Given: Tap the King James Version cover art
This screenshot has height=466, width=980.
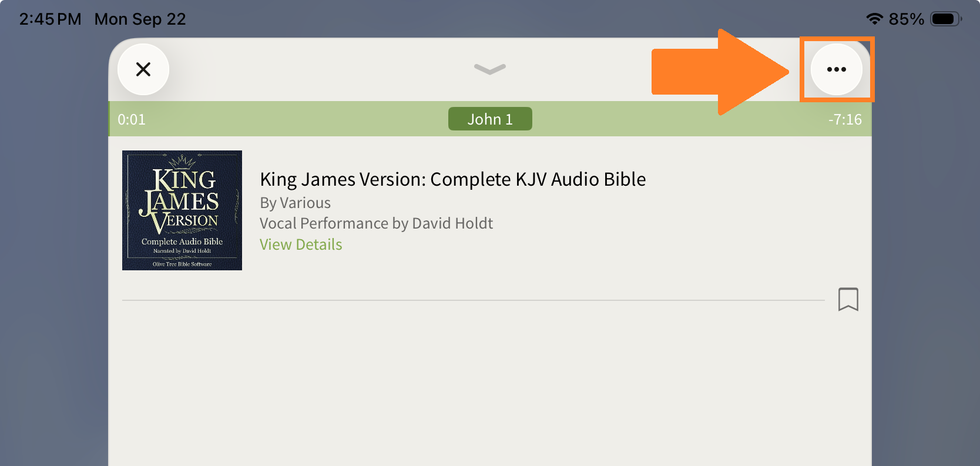Looking at the screenshot, I should (x=182, y=210).
